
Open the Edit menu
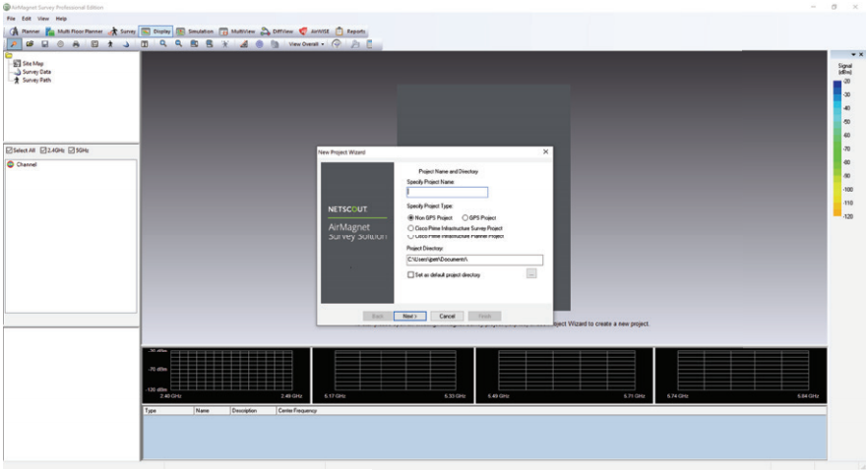(x=26, y=19)
